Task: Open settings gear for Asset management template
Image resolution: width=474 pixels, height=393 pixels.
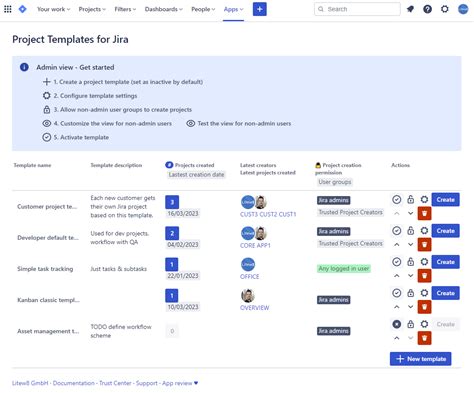Action: pos(424,324)
